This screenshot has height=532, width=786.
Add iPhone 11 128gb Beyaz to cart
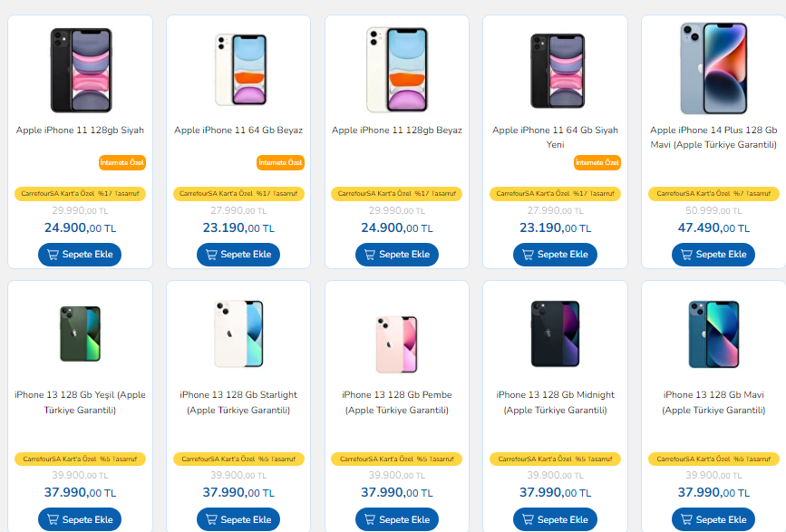[x=396, y=255]
